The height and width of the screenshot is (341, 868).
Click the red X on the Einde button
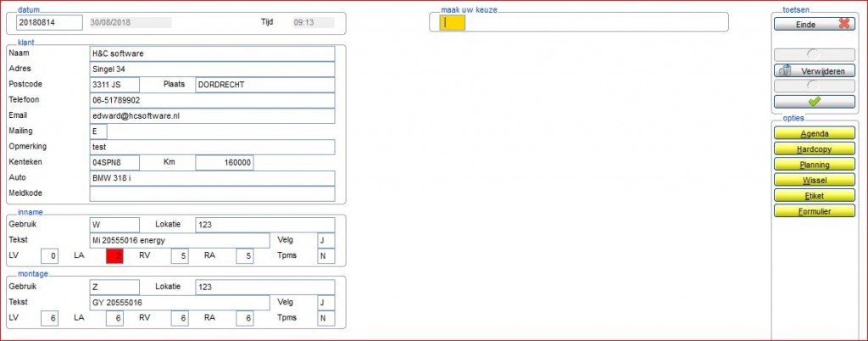(843, 25)
